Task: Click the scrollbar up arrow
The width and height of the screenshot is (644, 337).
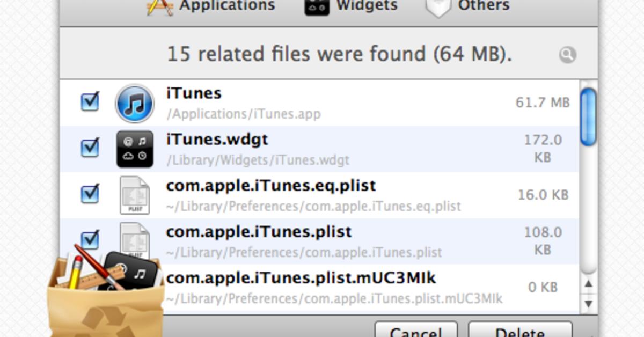Action: [589, 284]
